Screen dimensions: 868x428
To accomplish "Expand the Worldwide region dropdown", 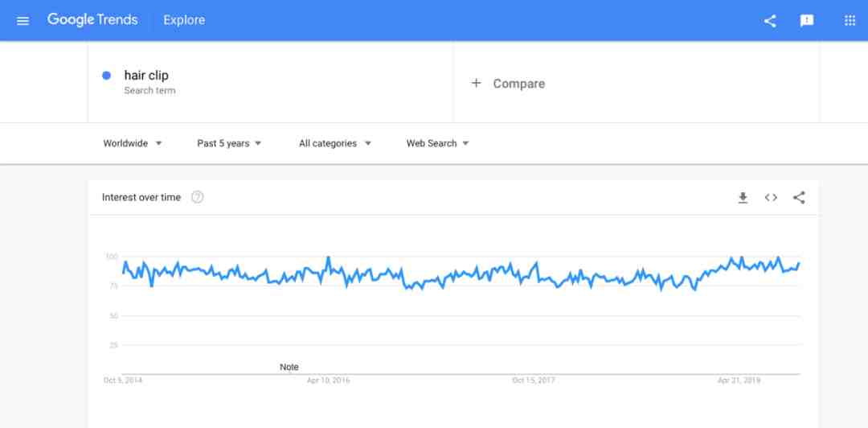I will click(133, 143).
